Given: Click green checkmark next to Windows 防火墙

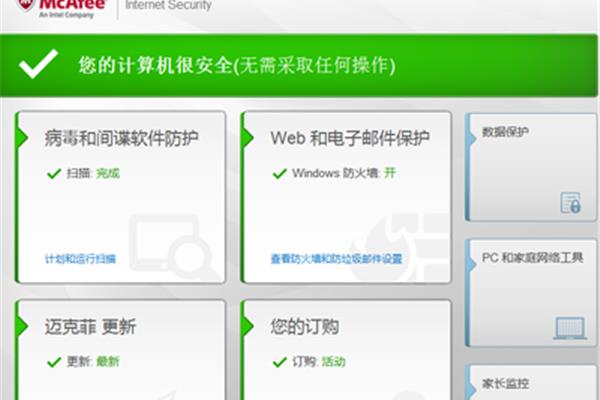Looking at the screenshot, I should pyautogui.click(x=280, y=174).
